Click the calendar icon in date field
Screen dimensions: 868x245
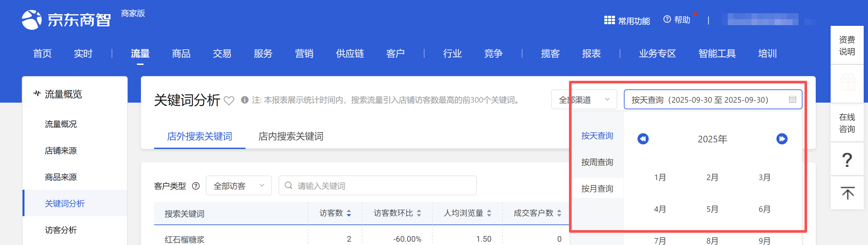[793, 99]
